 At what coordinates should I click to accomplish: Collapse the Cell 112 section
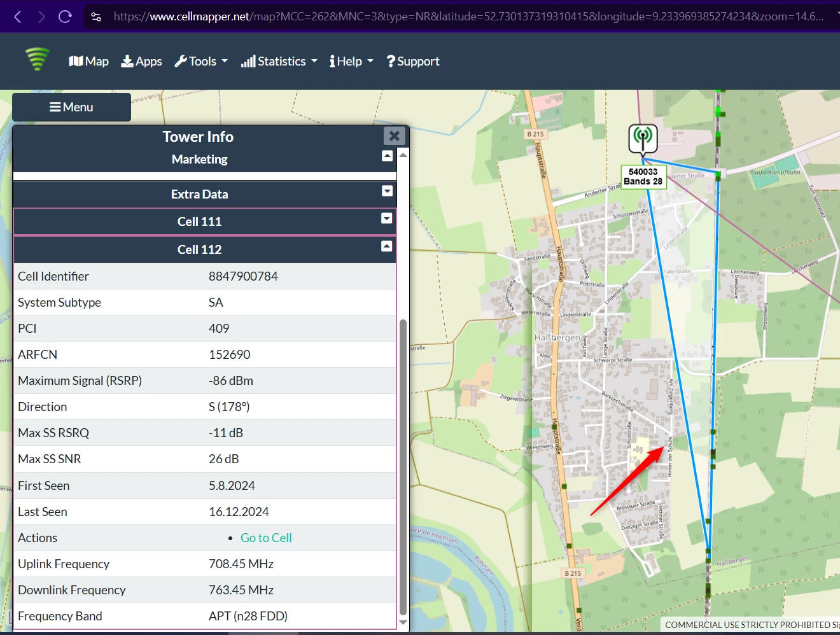[386, 246]
